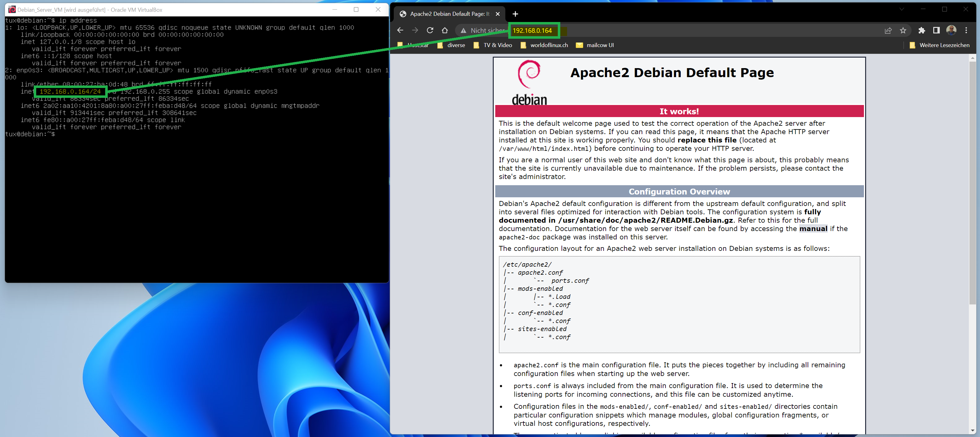Open the 'TV & Video' bookmarks folder
980x437 pixels.
pos(493,45)
